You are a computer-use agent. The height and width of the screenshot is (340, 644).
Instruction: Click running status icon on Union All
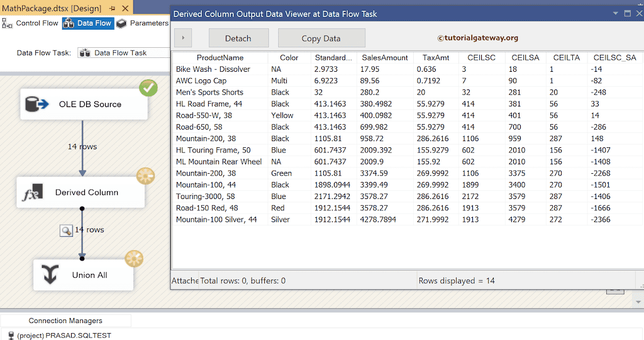pyautogui.click(x=134, y=259)
